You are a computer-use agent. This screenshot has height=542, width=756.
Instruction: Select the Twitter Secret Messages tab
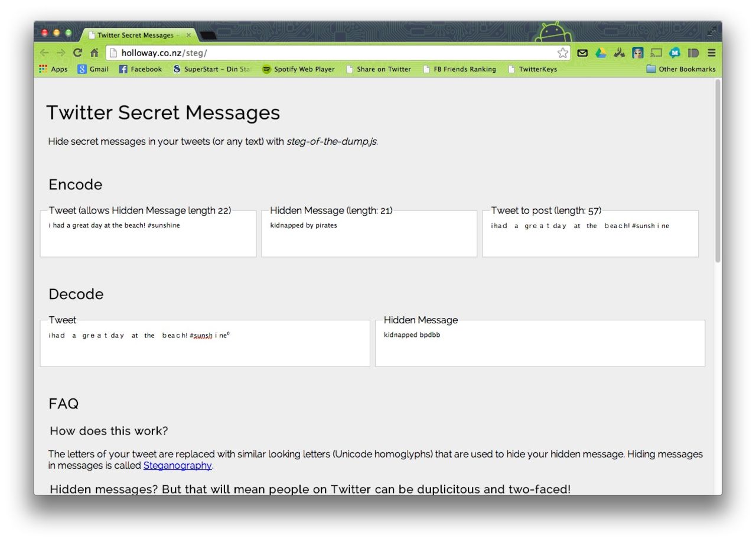[x=135, y=35]
